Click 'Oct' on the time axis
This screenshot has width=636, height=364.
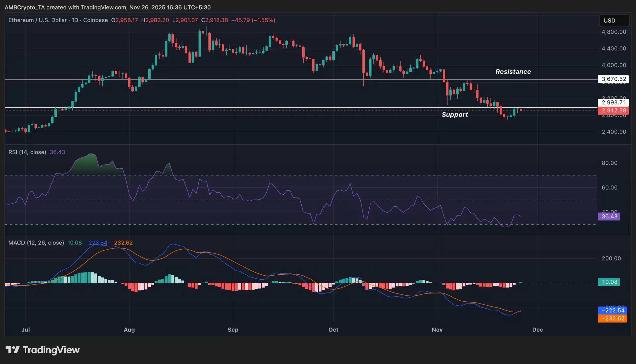pos(333,330)
